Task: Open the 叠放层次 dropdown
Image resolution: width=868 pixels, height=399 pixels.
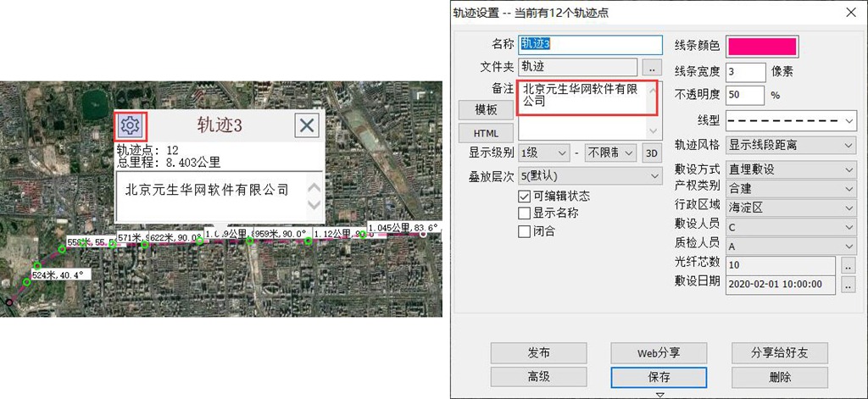Action: tap(589, 175)
